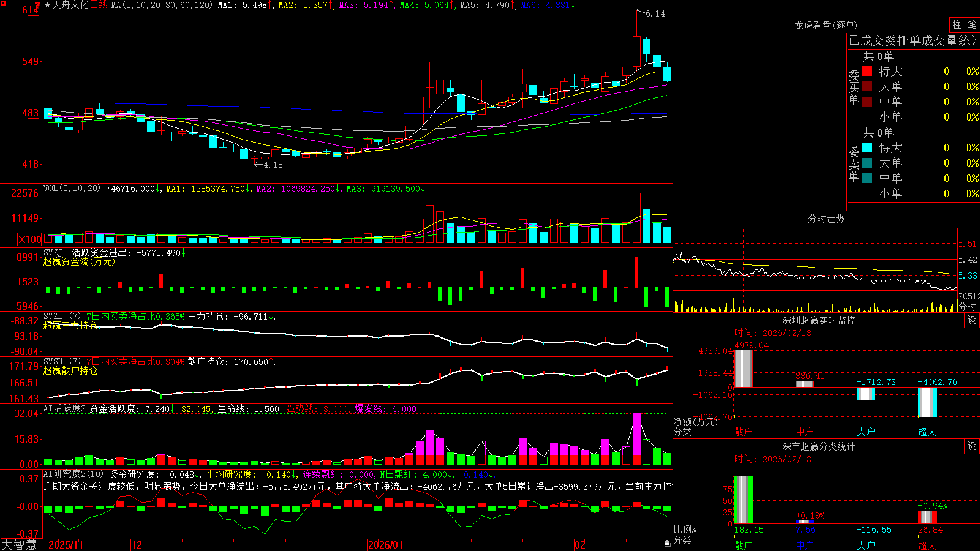
Task: Click the VOL(5,10,20) indicator label
Action: (x=72, y=189)
